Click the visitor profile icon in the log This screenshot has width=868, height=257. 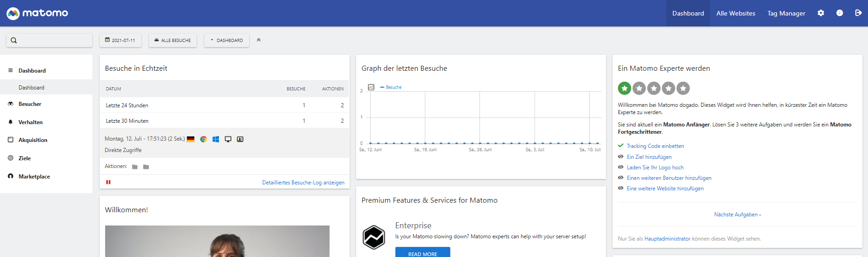point(240,139)
